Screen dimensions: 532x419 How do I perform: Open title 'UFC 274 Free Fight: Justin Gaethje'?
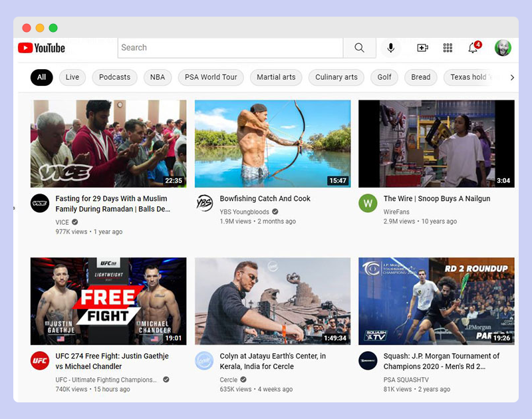coord(112,361)
